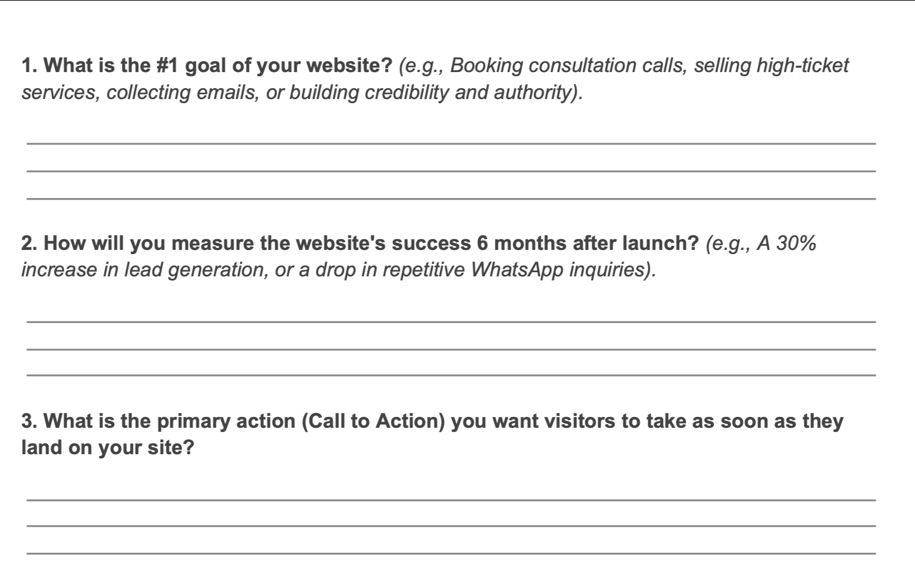Click the first answer line under question 3
The image size is (915, 588).
[450, 500]
